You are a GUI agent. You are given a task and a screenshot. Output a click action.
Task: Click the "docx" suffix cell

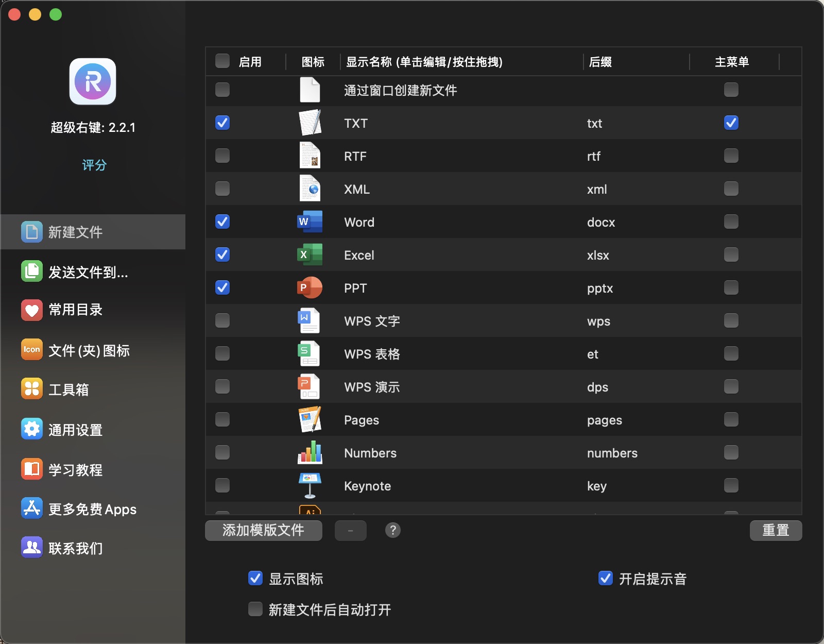click(x=601, y=222)
